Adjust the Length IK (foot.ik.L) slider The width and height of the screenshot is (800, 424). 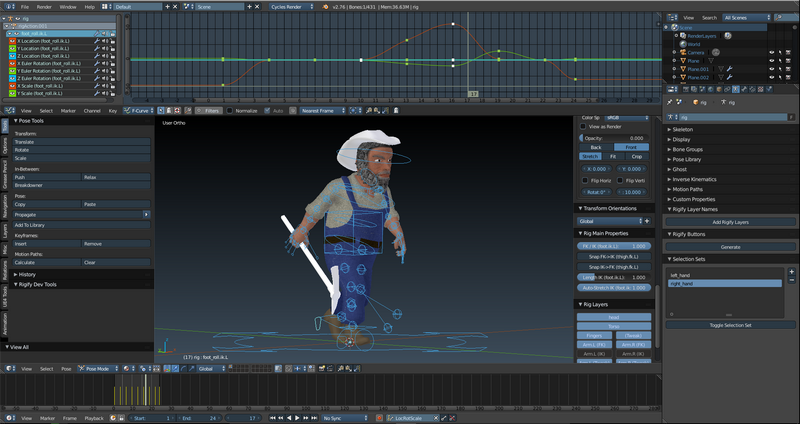614,277
